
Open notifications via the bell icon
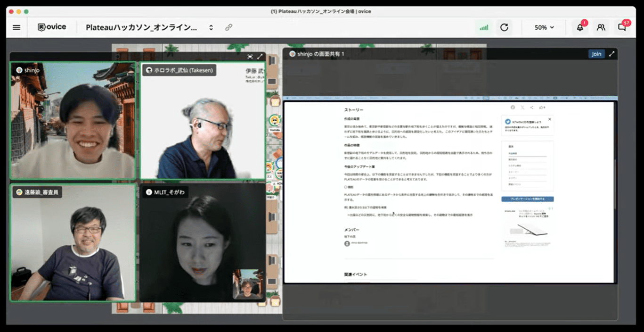pyautogui.click(x=580, y=27)
